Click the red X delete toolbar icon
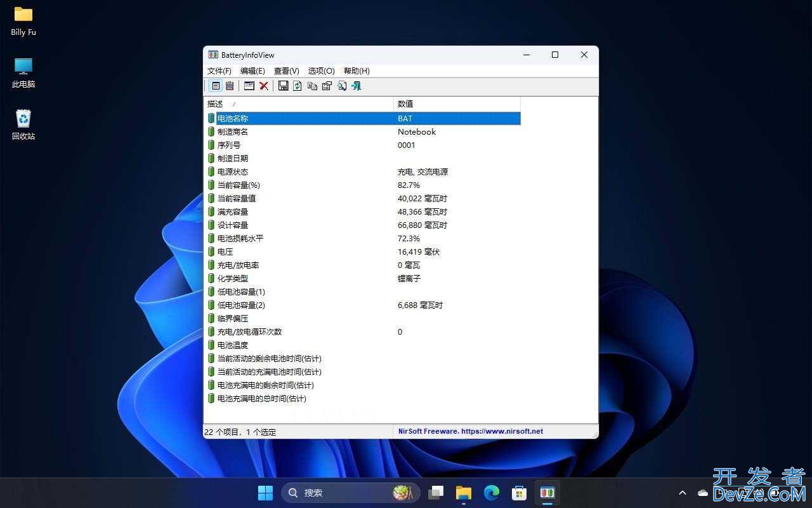812x508 pixels. coord(264,86)
